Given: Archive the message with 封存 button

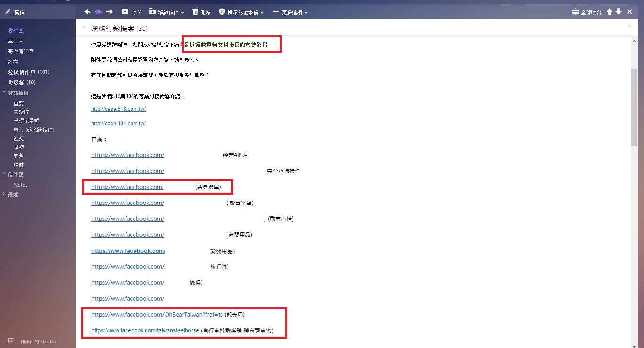Looking at the screenshot, I should (x=131, y=12).
